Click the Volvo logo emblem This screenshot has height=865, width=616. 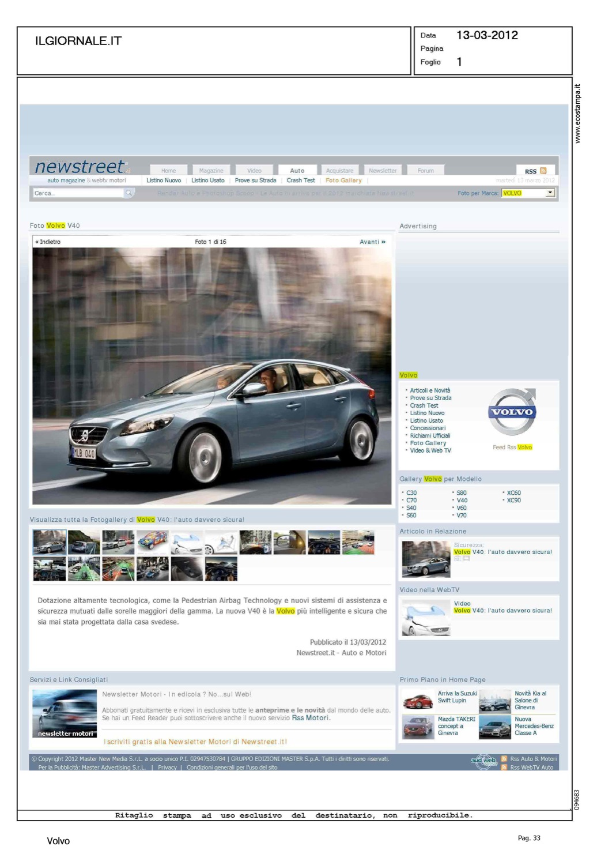(x=512, y=412)
